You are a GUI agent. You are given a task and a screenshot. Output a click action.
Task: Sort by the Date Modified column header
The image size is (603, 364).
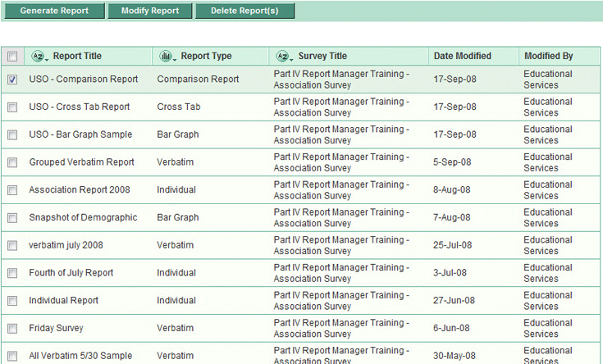(x=463, y=57)
